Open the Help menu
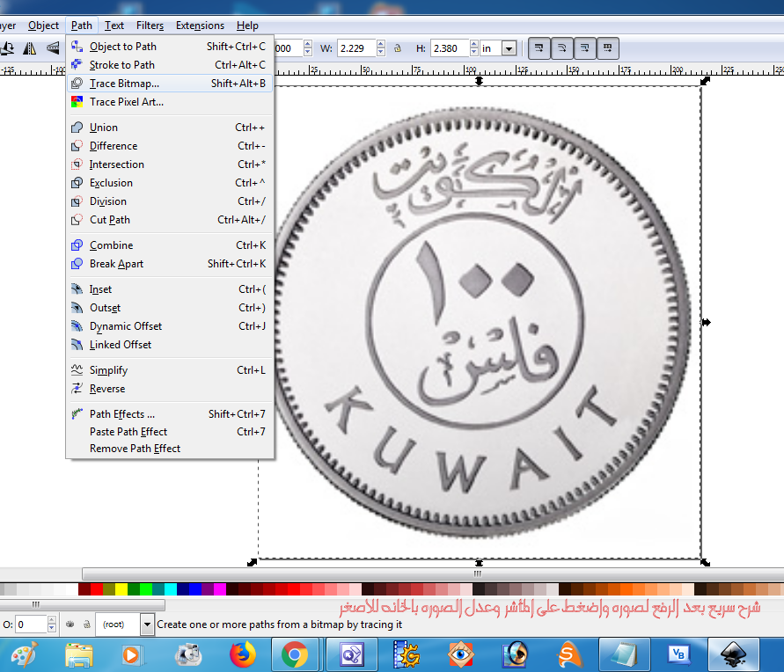 pyautogui.click(x=247, y=26)
